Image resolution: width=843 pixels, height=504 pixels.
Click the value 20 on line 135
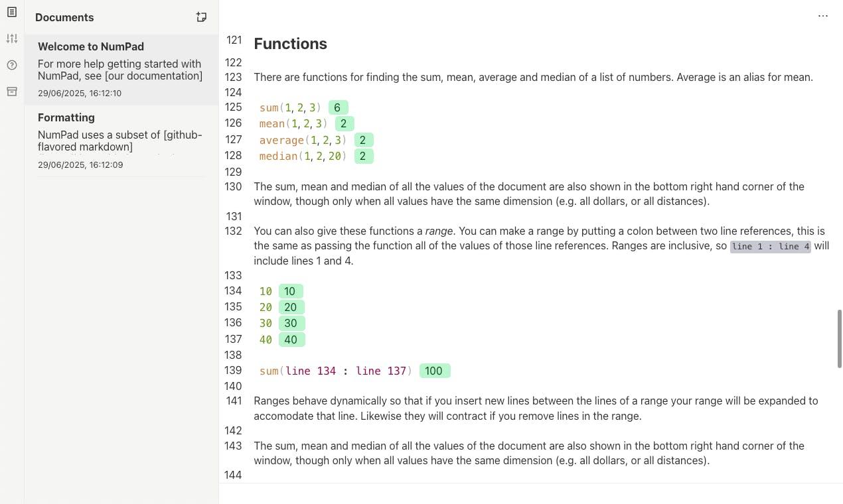click(x=266, y=307)
